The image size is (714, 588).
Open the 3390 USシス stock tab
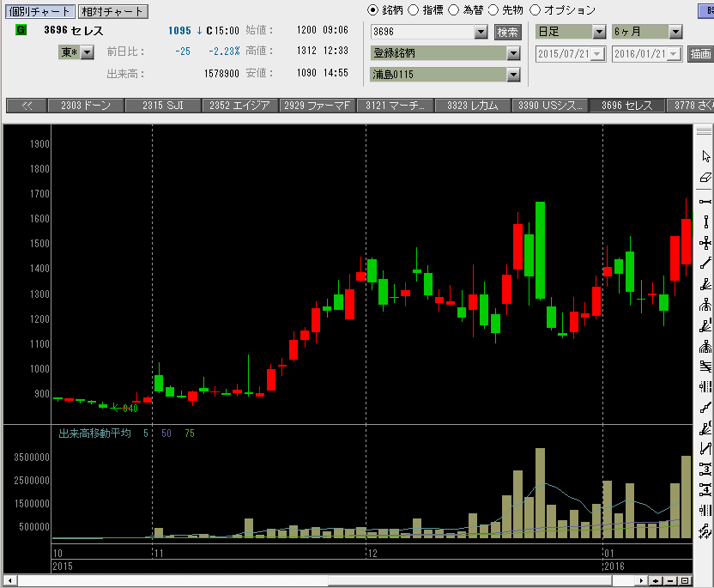(x=549, y=106)
